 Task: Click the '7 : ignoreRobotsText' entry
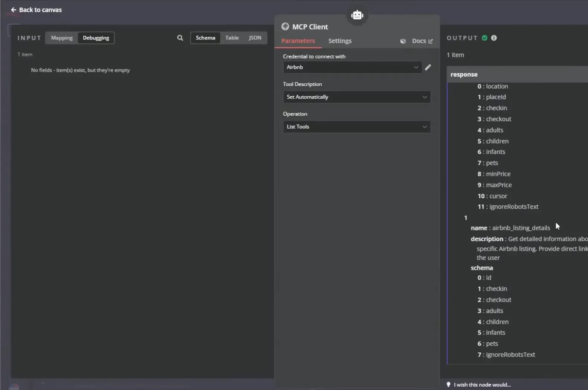(x=506, y=355)
